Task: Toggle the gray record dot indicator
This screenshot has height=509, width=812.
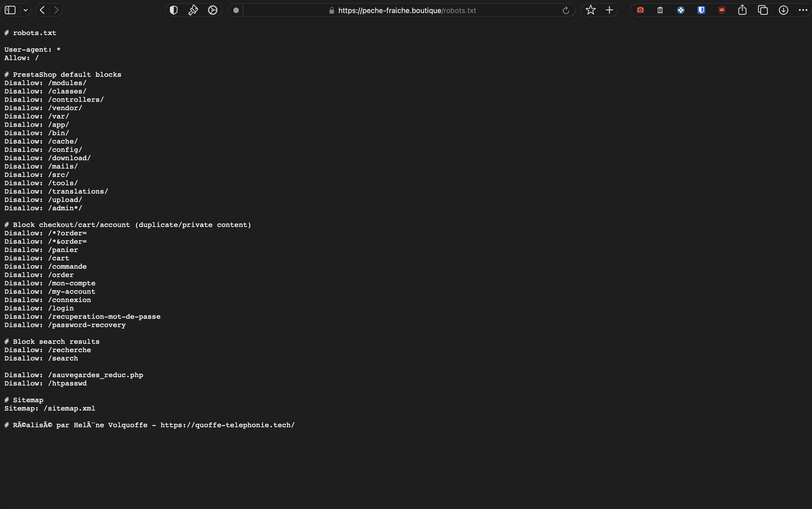Action: click(x=236, y=10)
